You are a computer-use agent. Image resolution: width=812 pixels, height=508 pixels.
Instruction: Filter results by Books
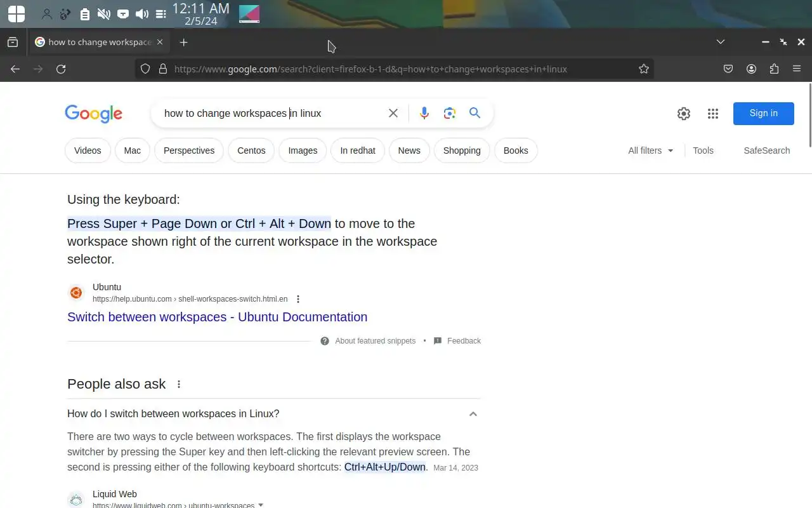(x=516, y=150)
